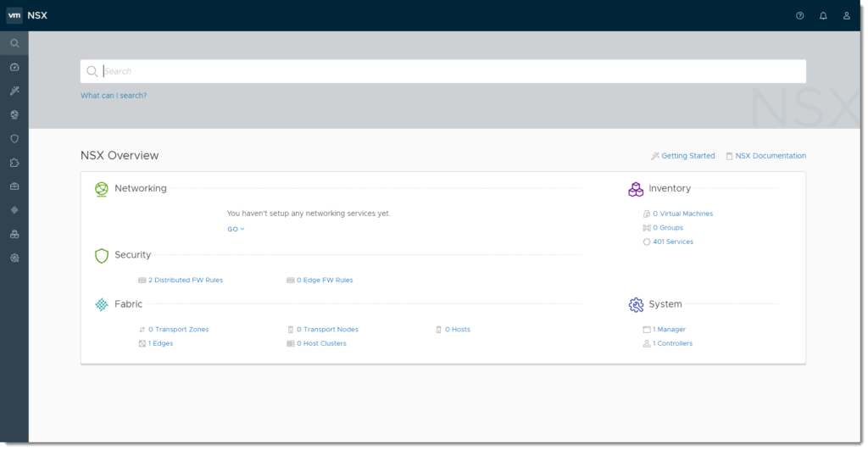Open 1 Manager link

point(669,330)
